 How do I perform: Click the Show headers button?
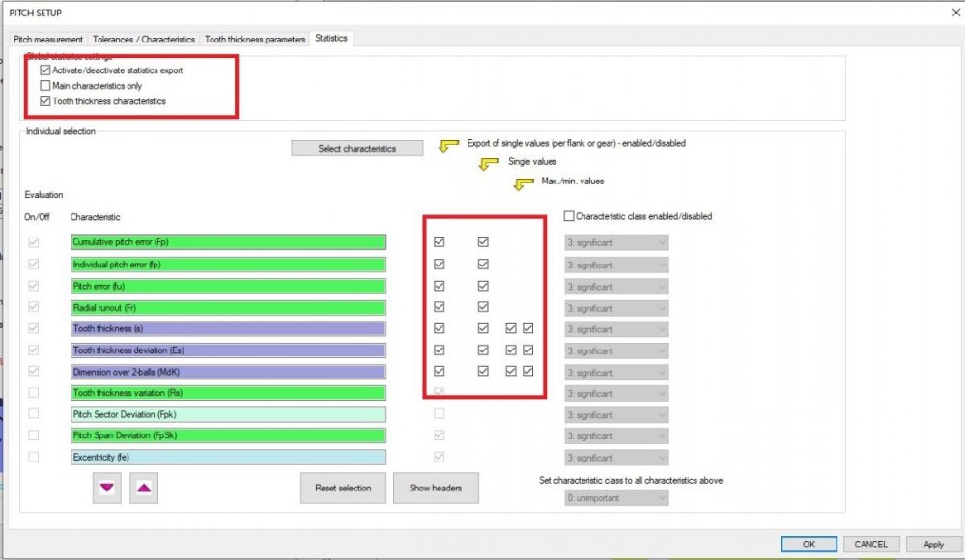tap(436, 488)
